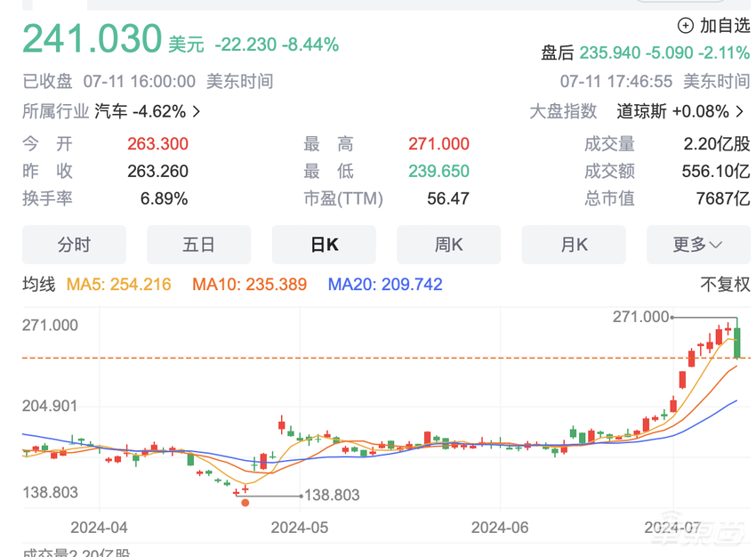The height and width of the screenshot is (557, 756).
Task: Click the 271.000 high price marker
Action: point(641,316)
